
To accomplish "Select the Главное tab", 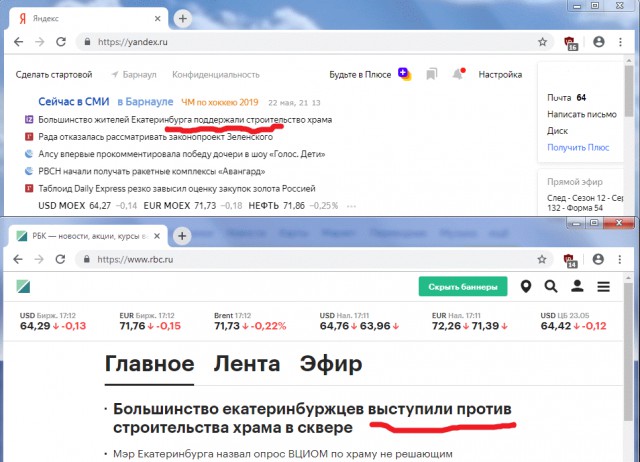I will pyautogui.click(x=149, y=363).
